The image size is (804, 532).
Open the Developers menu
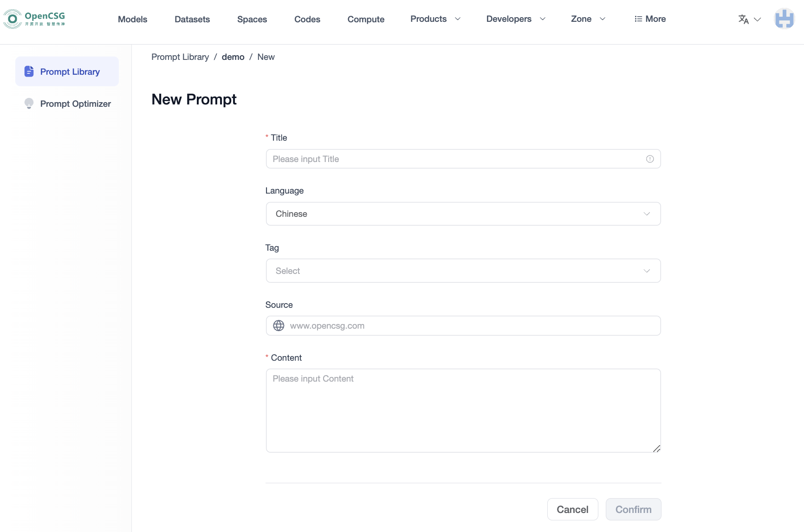[x=515, y=19]
